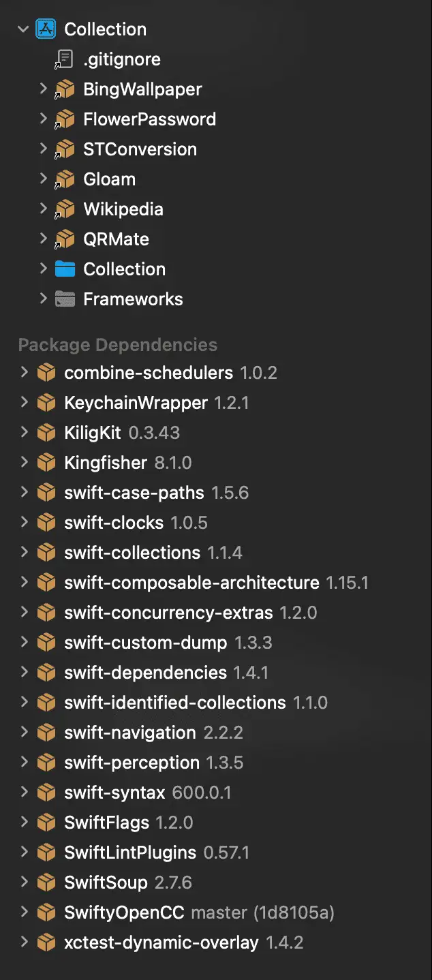
Task: Click the QRMate package icon
Action: point(65,239)
